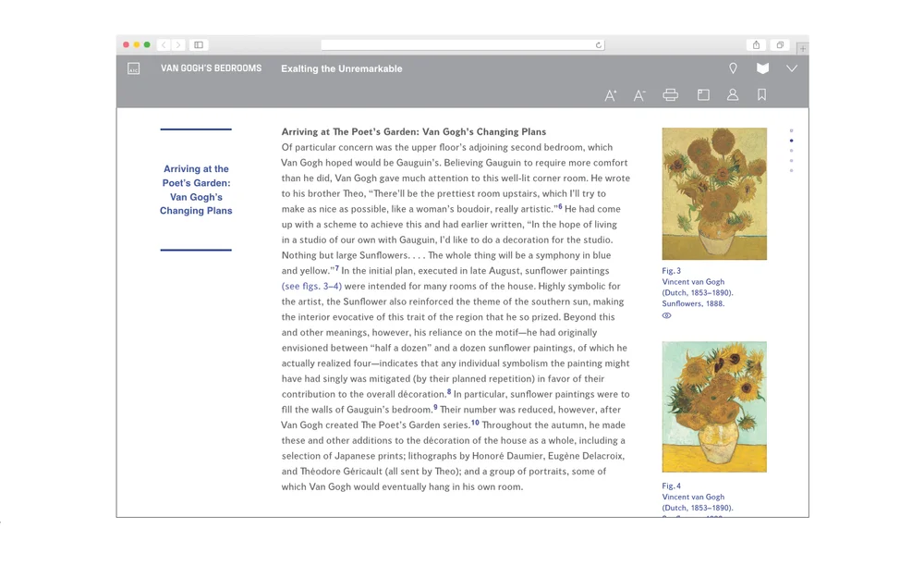The width and height of the screenshot is (924, 578).
Task: Click the Art Institute logo icon
Action: tap(134, 68)
